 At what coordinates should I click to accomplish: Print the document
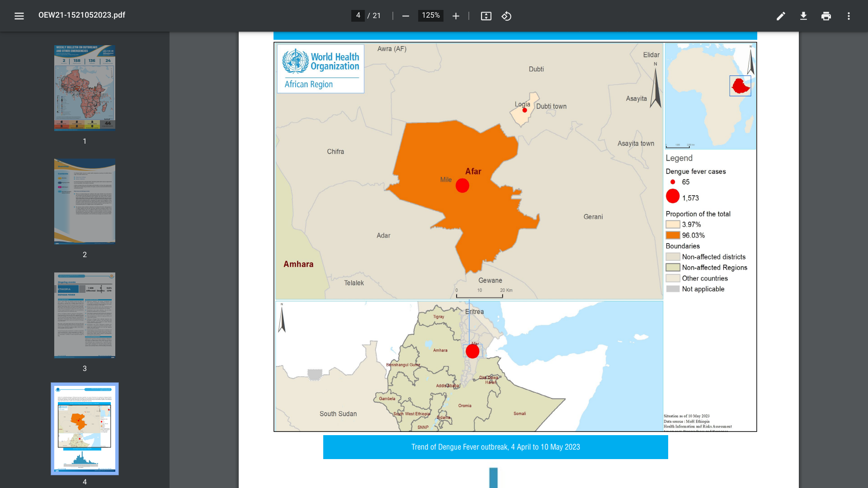point(826,16)
